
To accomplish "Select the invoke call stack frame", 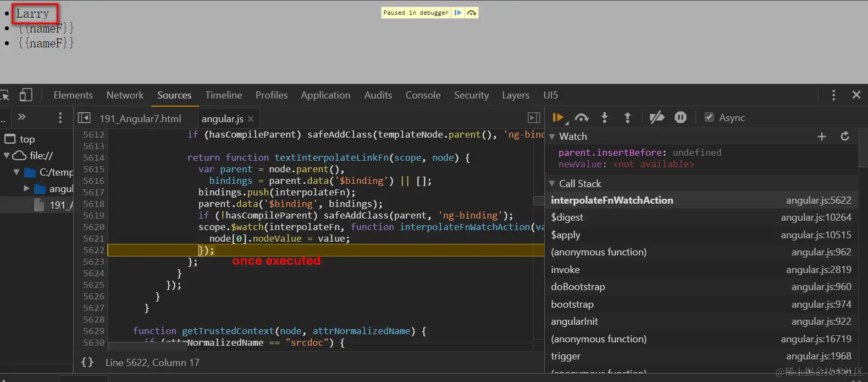I will [x=701, y=270].
